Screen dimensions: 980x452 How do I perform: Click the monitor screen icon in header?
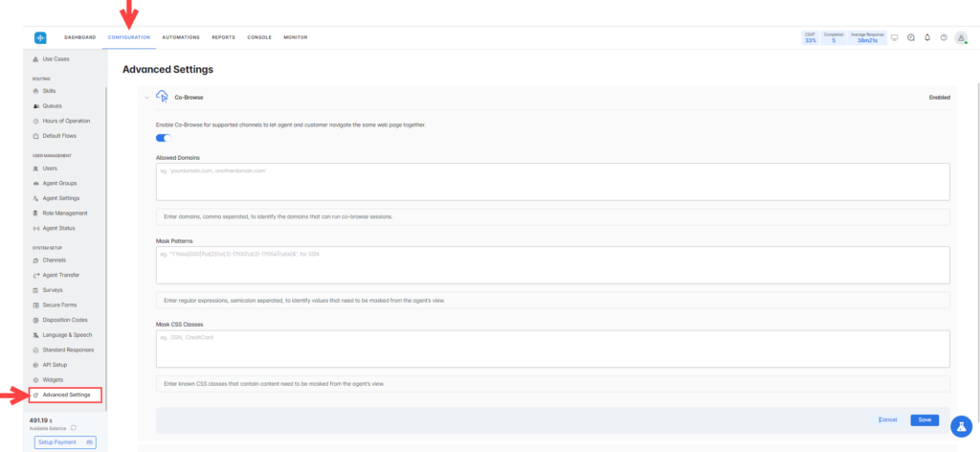[x=894, y=37]
